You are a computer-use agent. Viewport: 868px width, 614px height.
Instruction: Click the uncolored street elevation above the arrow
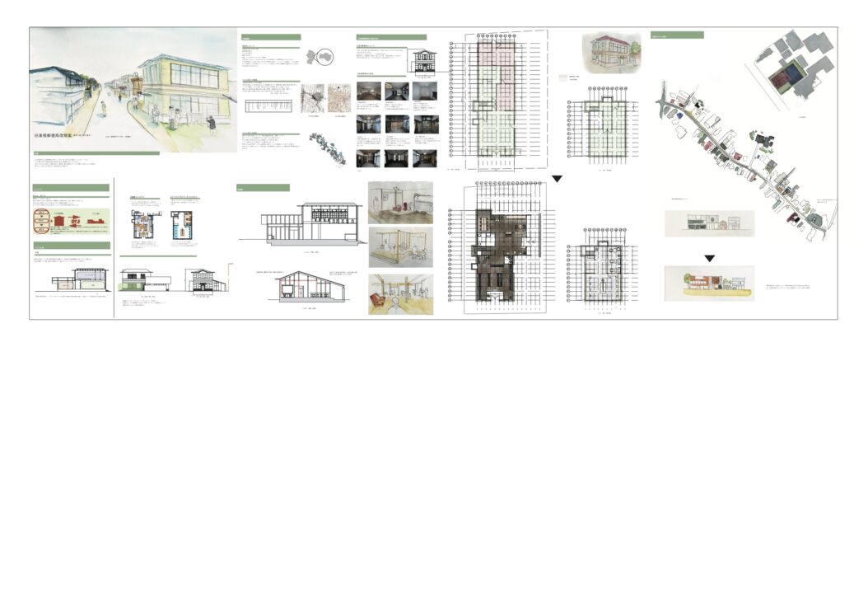click(x=708, y=221)
